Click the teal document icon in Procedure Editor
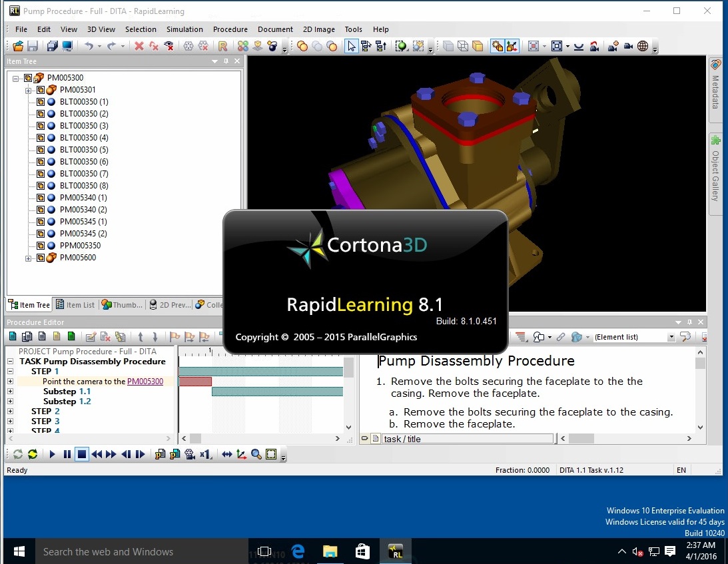The image size is (728, 564). (x=13, y=336)
